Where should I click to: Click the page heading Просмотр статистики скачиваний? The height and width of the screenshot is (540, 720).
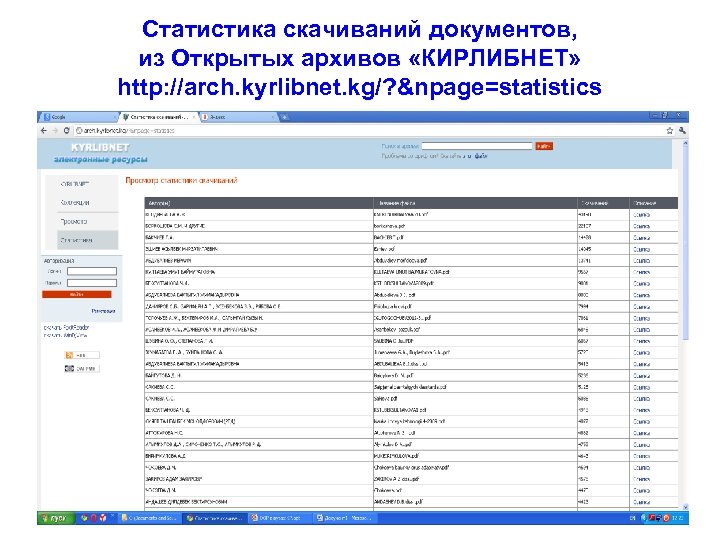pos(181,180)
